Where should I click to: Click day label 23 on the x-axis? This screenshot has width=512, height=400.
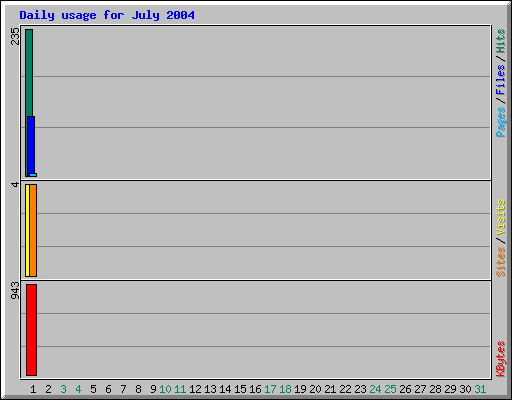point(360,389)
